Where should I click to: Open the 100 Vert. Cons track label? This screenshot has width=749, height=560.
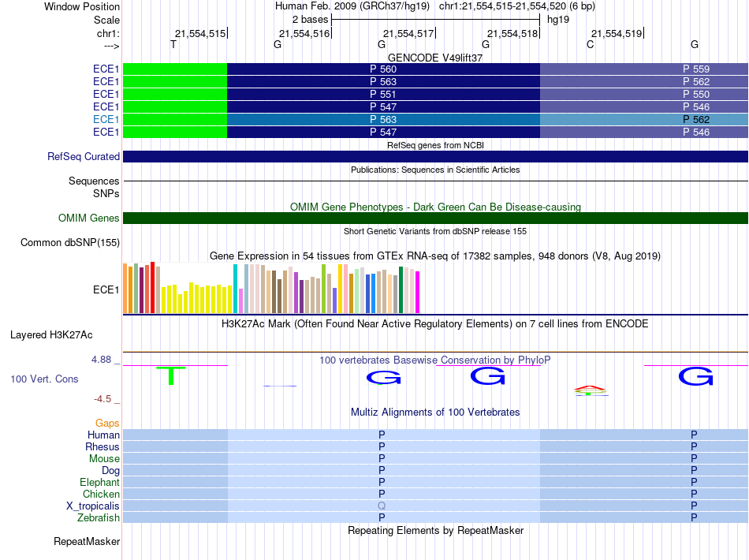coord(44,379)
